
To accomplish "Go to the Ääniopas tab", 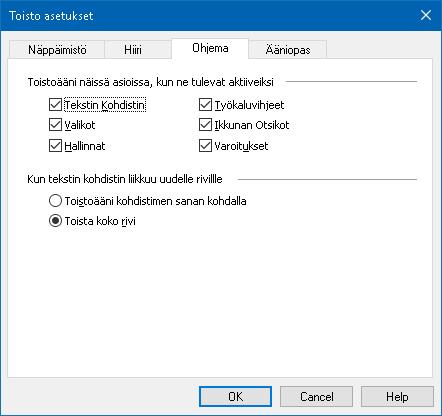I will (x=288, y=50).
